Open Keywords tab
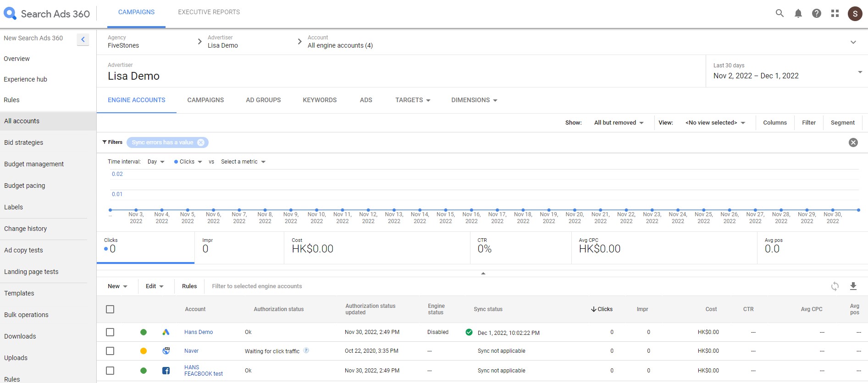Viewport: 868px width, 383px height. (x=320, y=100)
